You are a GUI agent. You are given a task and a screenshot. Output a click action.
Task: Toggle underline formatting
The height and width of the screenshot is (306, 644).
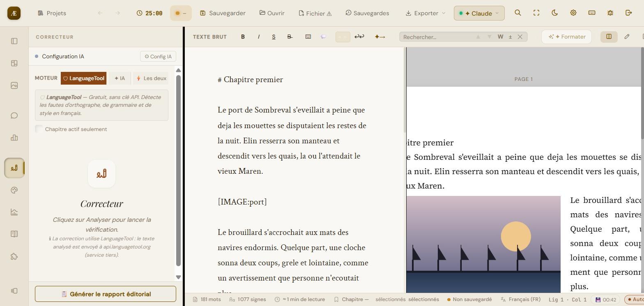click(x=274, y=37)
